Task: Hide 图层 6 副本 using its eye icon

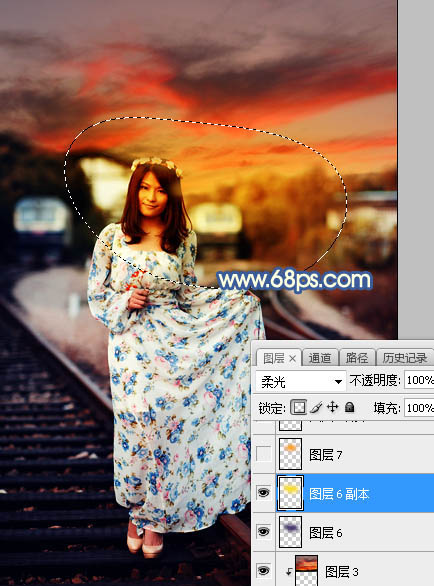Action: pyautogui.click(x=264, y=493)
